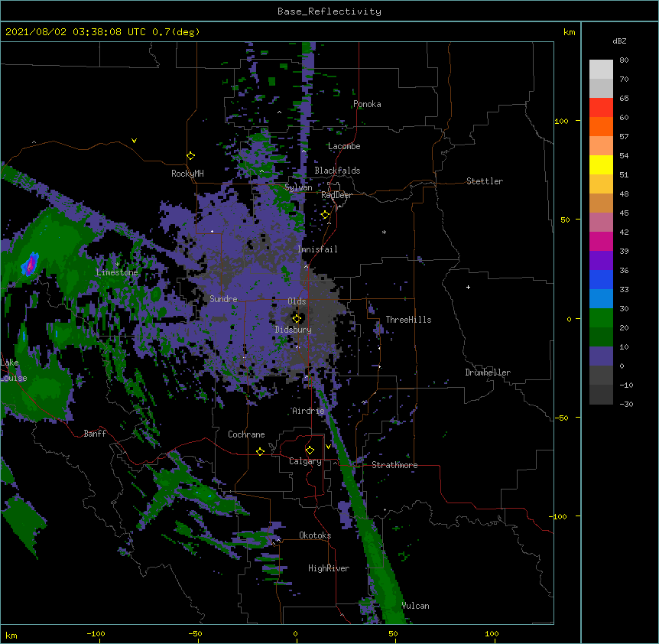Click the legend value 80
The height and width of the screenshot is (644, 659).
[624, 60]
